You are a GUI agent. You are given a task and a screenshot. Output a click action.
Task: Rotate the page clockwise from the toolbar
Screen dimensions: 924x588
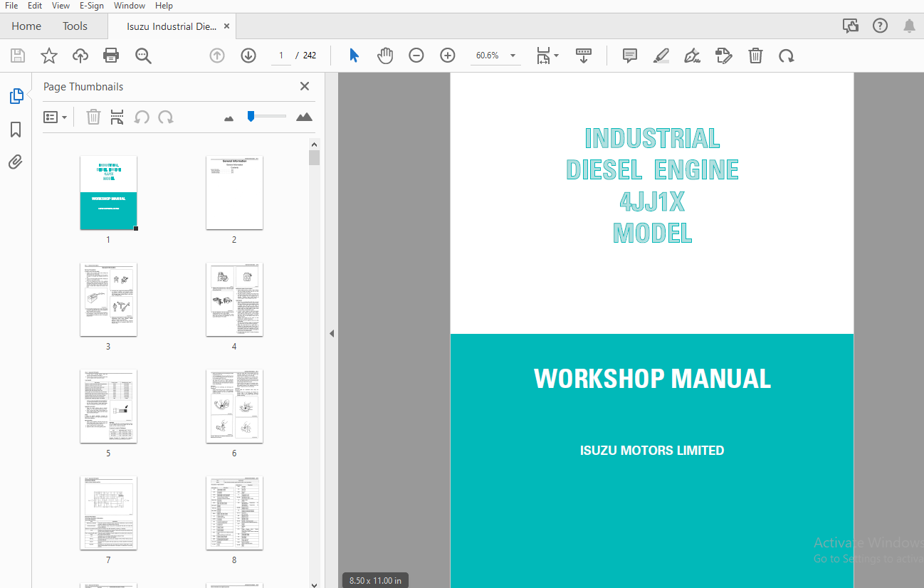787,56
